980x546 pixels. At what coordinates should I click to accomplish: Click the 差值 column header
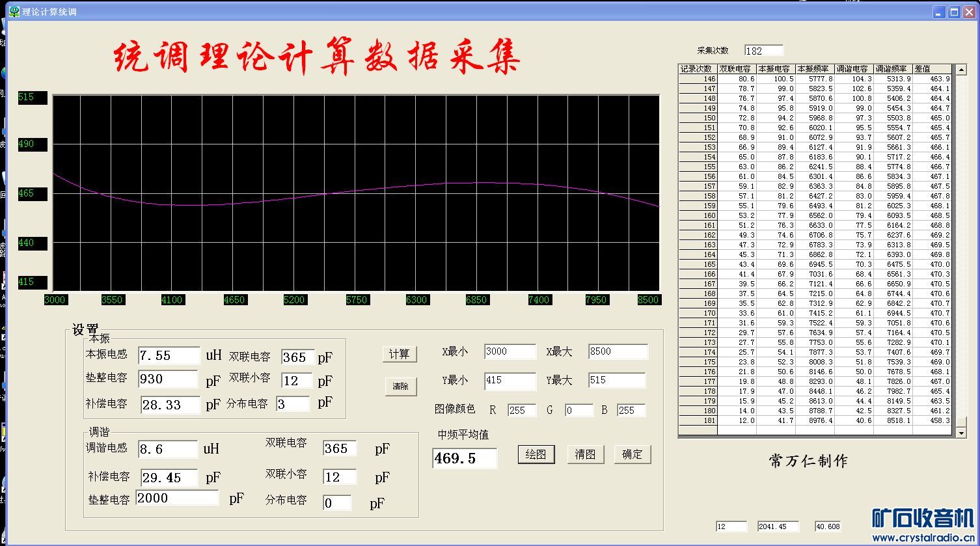[x=931, y=69]
